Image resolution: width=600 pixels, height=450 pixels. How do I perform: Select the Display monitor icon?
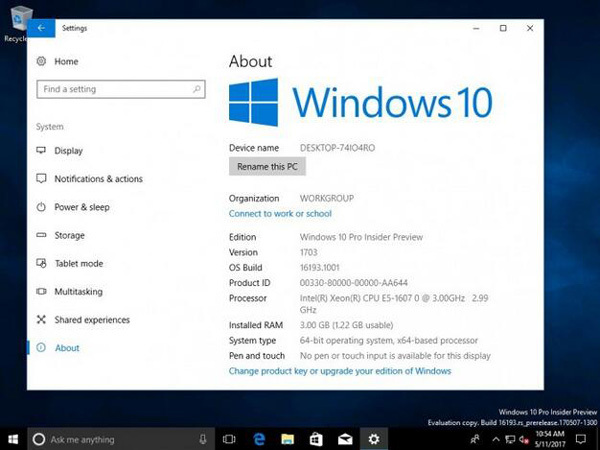[41, 150]
